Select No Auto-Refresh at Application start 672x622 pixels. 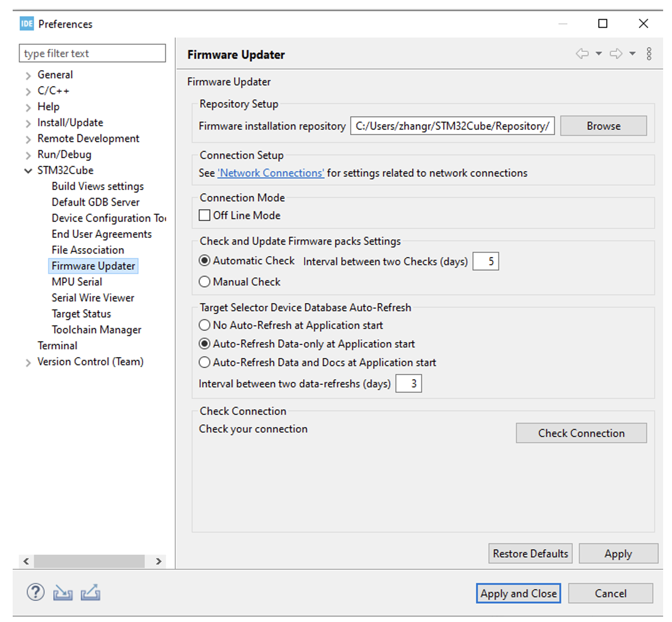[205, 325]
